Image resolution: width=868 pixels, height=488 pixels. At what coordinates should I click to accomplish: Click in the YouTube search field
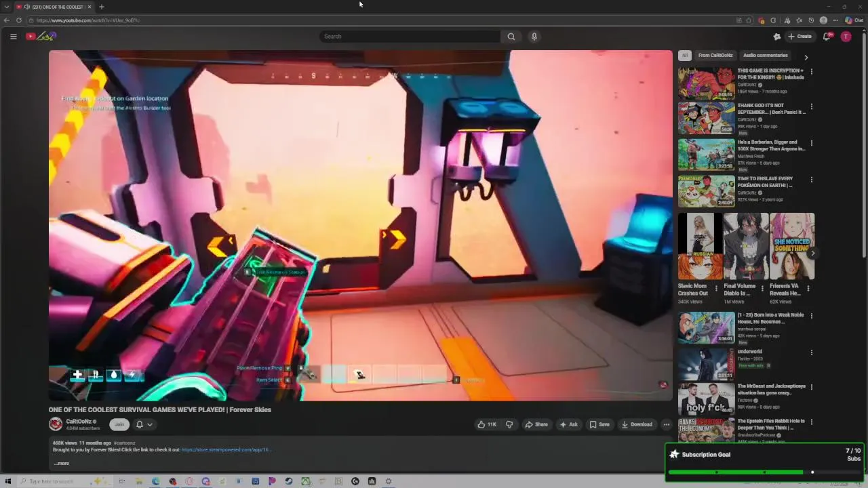coord(410,37)
